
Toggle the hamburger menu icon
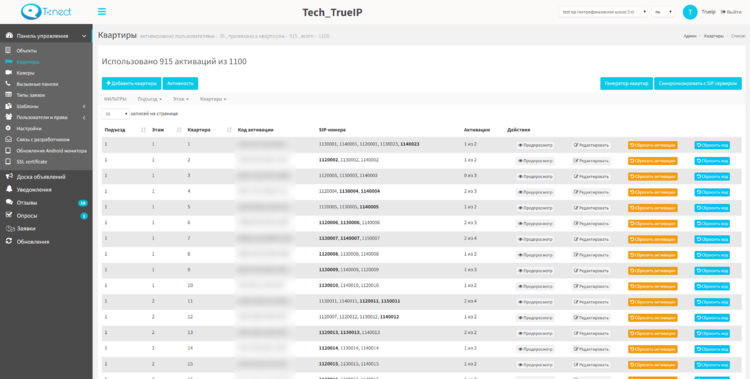click(x=101, y=11)
